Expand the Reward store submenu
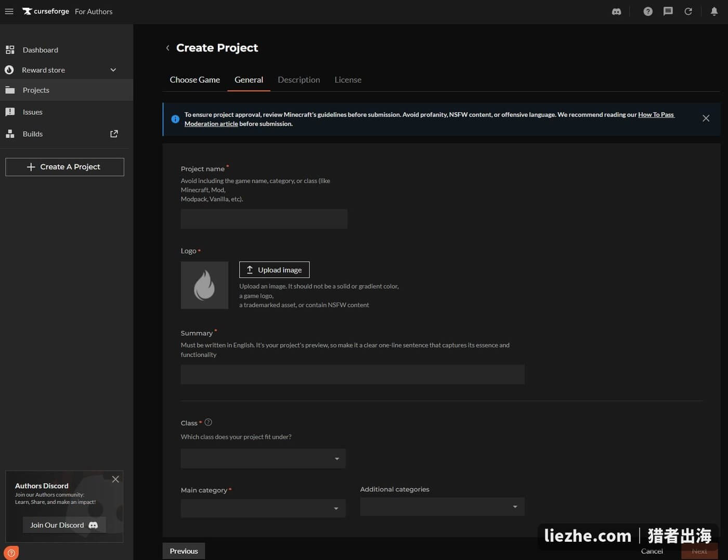Screen dimensions: 728x560 click(113, 70)
